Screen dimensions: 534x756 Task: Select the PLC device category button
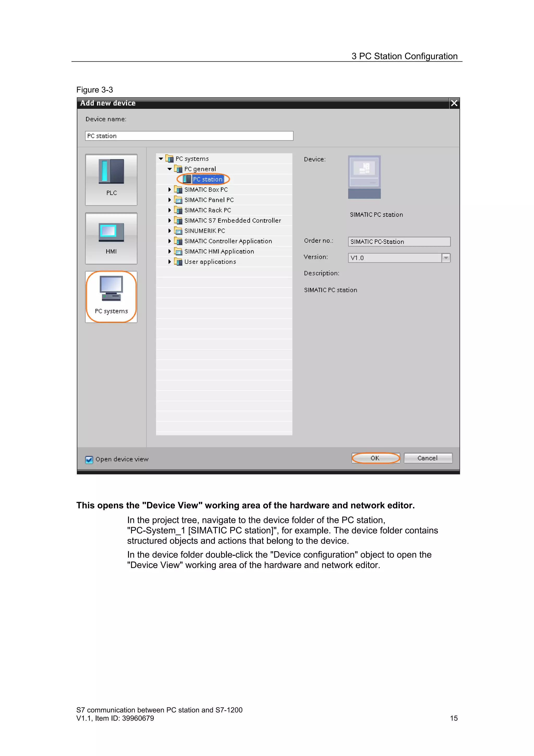click(111, 180)
